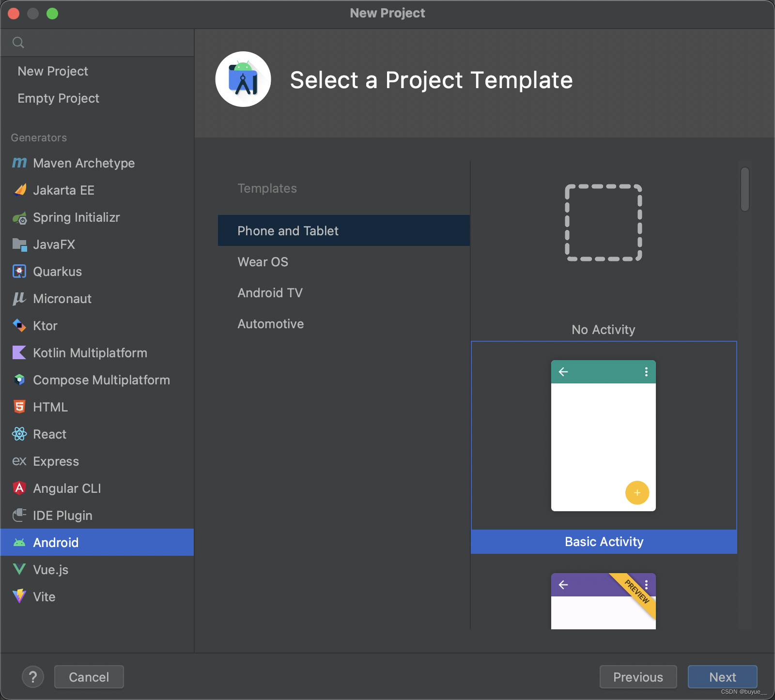Click the template list vertical scrollbar
This screenshot has height=700, width=775.
click(745, 189)
